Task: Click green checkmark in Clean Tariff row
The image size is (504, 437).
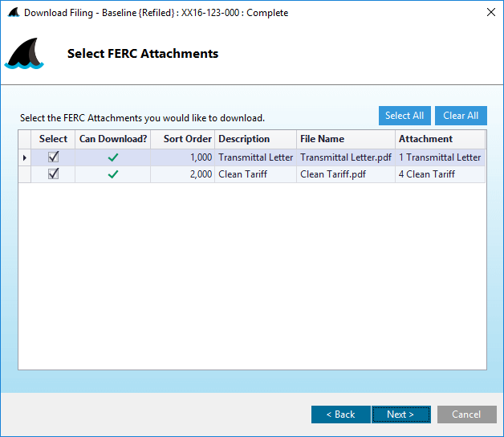Action: 113,174
